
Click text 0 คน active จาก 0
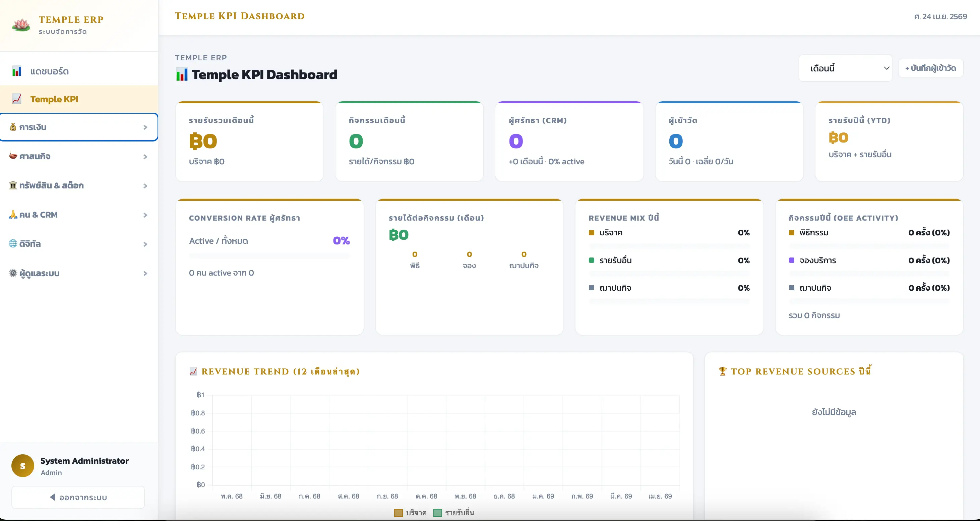click(222, 273)
